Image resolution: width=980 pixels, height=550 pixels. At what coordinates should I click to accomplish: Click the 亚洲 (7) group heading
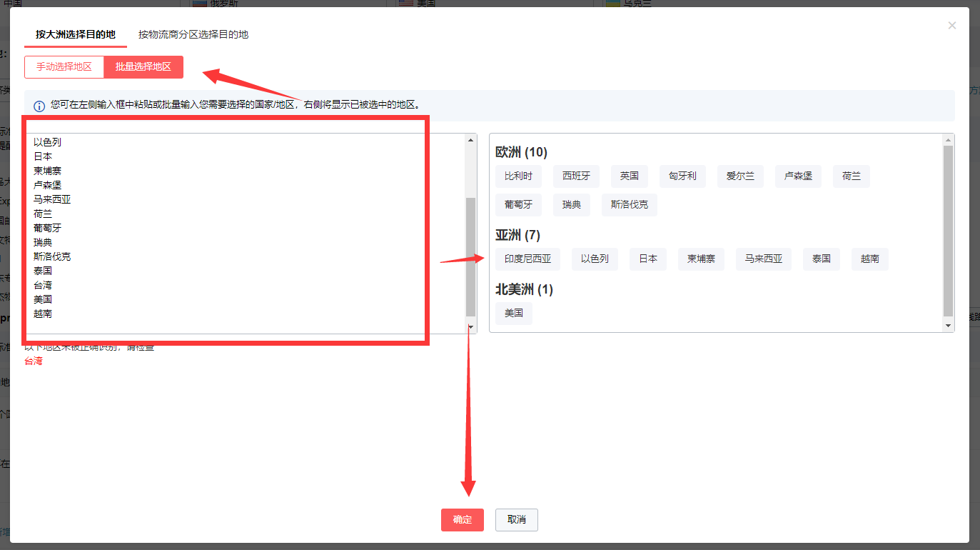click(518, 235)
